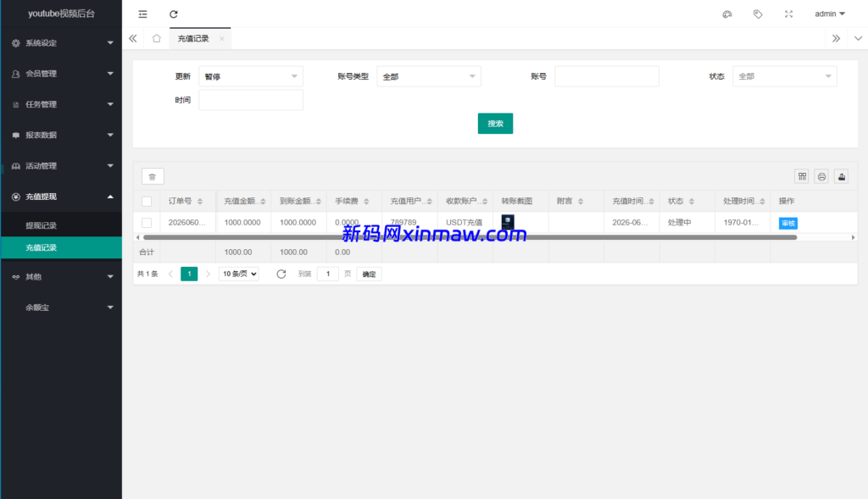This screenshot has height=499, width=868.
Task: Select 充值记录 in sidebar
Action: 61,247
